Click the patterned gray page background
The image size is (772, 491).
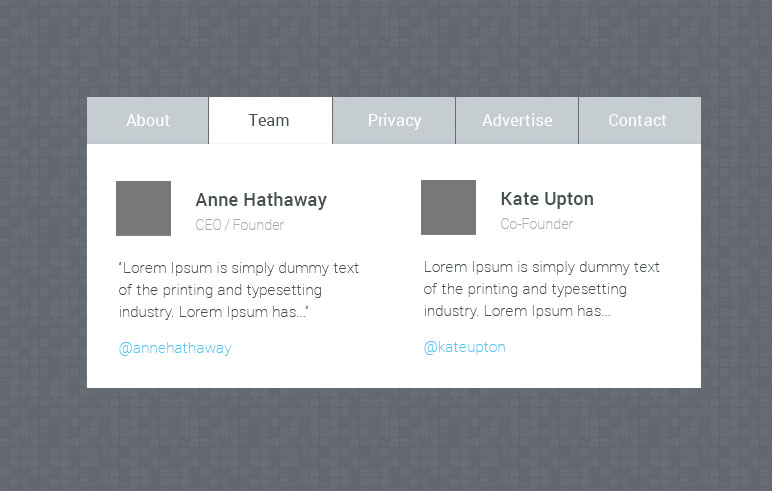[384, 49]
